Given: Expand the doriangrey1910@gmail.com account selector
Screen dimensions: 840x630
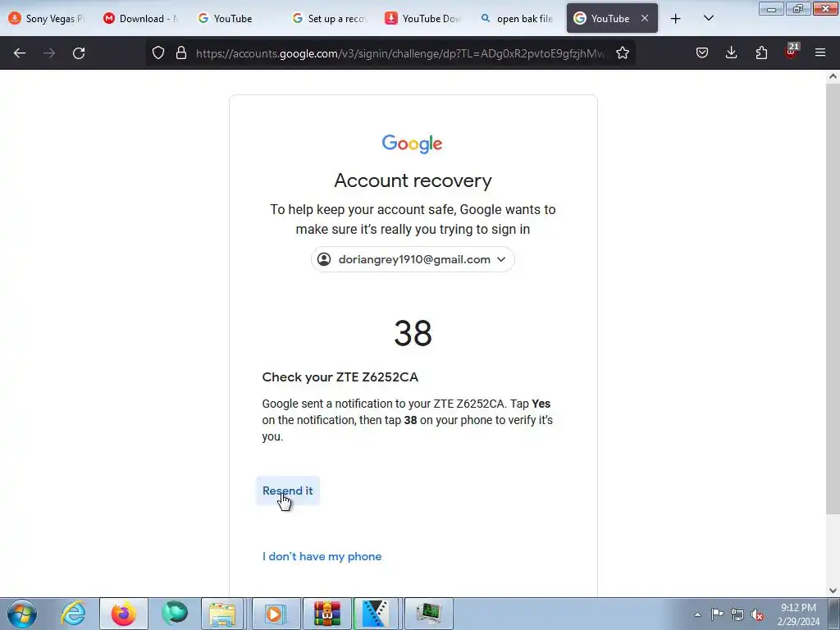Looking at the screenshot, I should pos(413,259).
